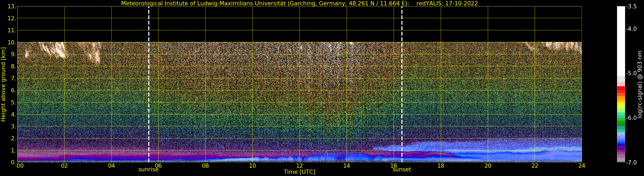The image size is (644, 176).
Task: Click the yellow band of the colorbar
Action: [x=621, y=103]
